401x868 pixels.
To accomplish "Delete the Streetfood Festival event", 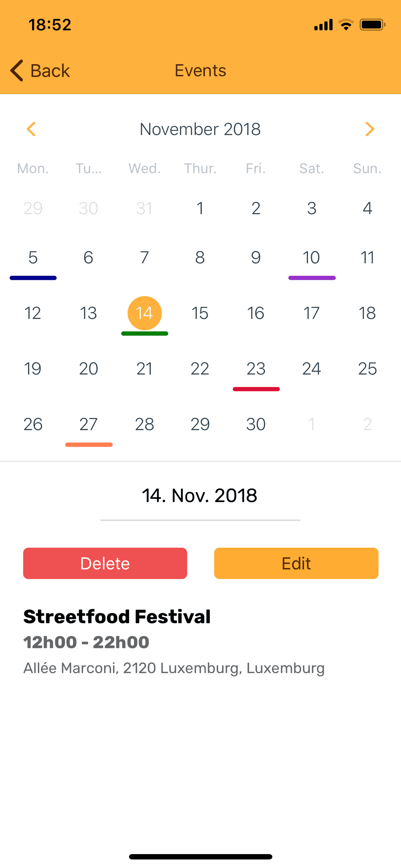I will 105,563.
